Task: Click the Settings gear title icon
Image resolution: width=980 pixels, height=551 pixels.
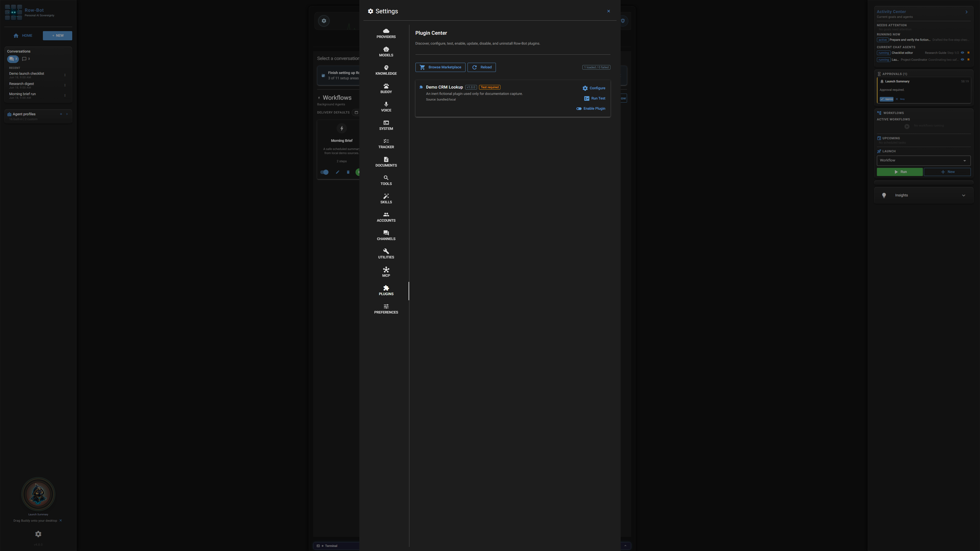Action: (x=371, y=11)
